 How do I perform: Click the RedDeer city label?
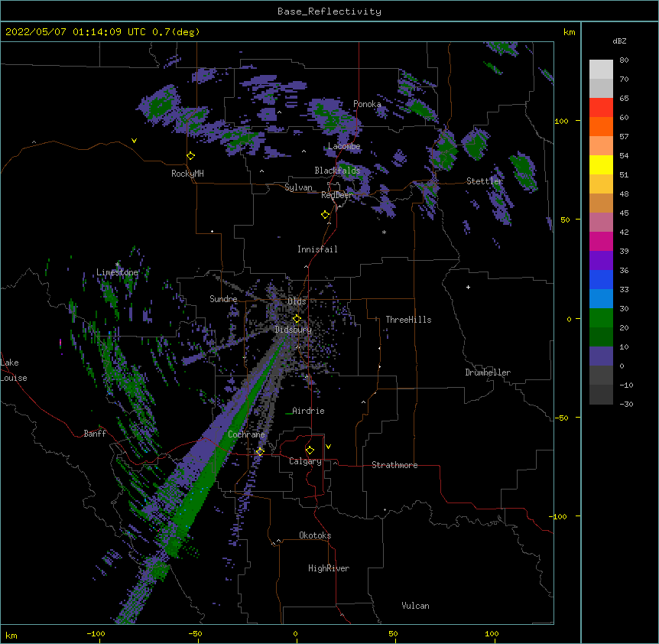pyautogui.click(x=336, y=195)
